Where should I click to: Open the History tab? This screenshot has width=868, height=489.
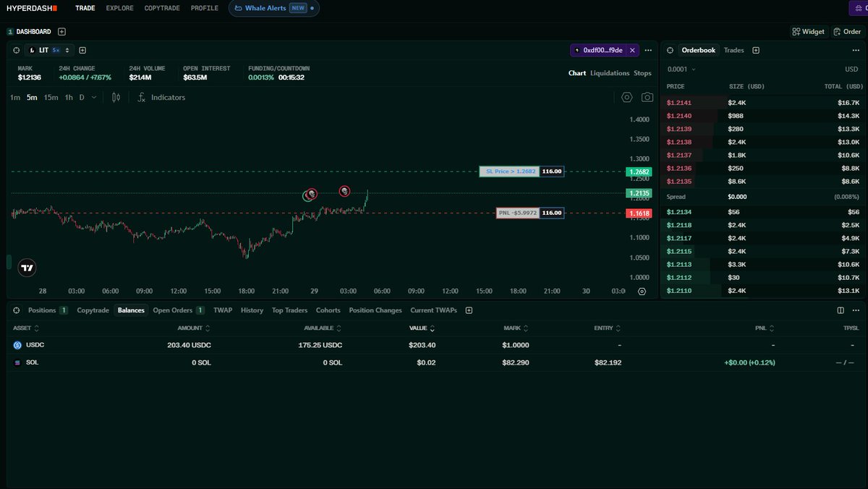click(252, 310)
